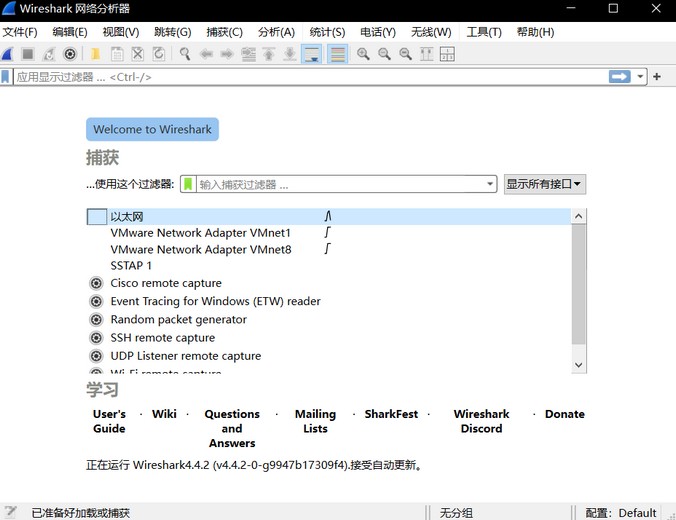Click in the display filter input field
The width and height of the screenshot is (676, 520).
point(300,77)
